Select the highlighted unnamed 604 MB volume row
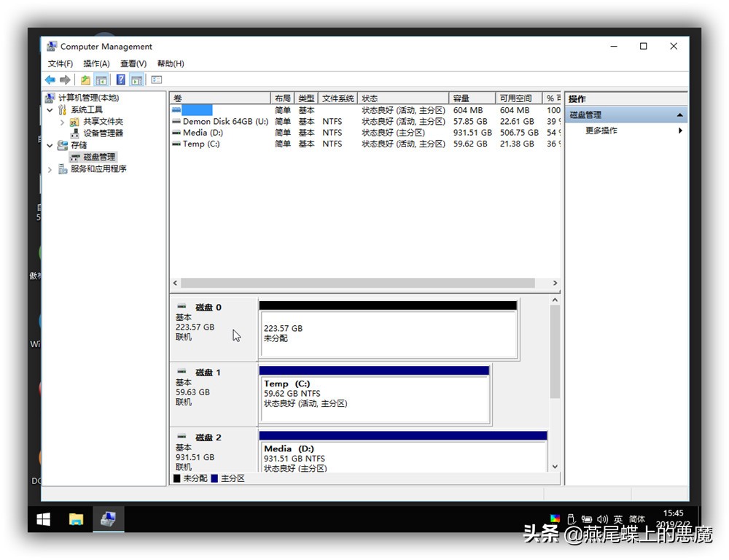Viewport: 729px width, 560px height. pos(365,110)
